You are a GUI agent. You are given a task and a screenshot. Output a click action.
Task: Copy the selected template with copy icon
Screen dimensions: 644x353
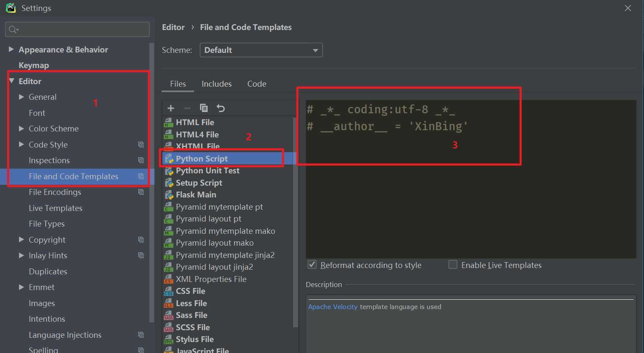coord(204,108)
